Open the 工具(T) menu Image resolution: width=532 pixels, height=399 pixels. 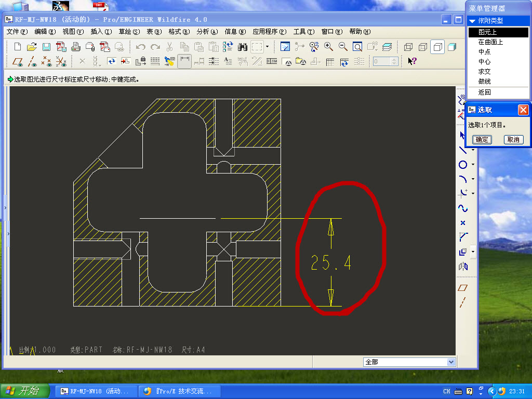point(304,32)
